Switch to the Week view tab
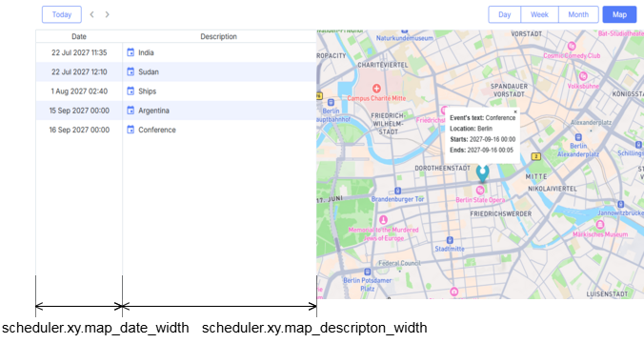 pos(539,14)
